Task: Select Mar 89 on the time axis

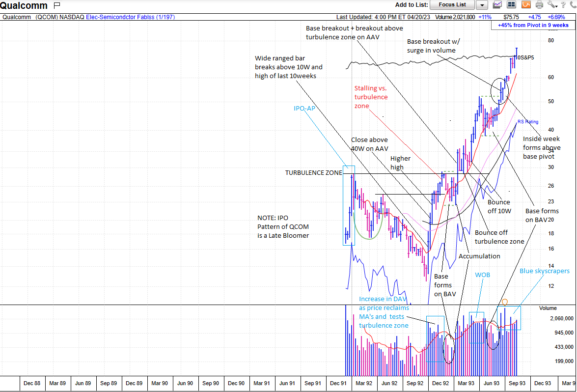Action: 57,383
